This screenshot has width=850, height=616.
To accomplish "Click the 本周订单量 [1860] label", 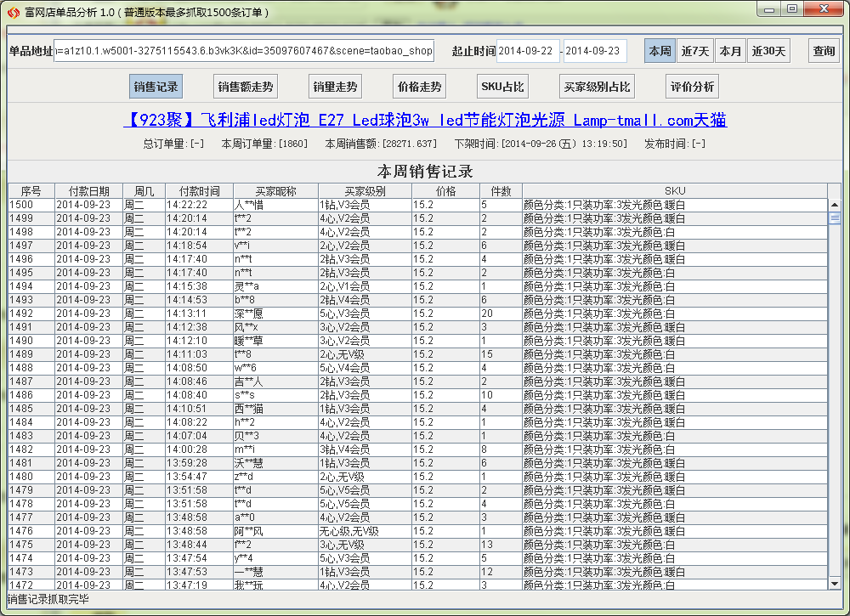I will 264,144.
